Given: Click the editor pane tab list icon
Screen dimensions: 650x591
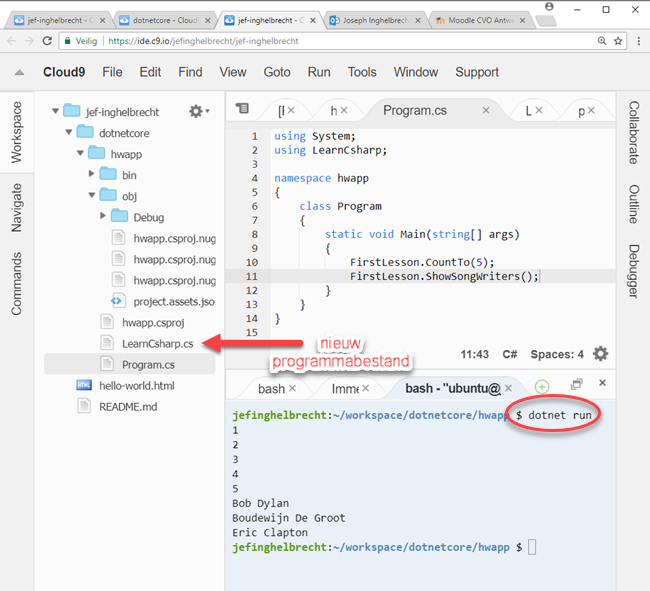Looking at the screenshot, I should pos(242,109).
